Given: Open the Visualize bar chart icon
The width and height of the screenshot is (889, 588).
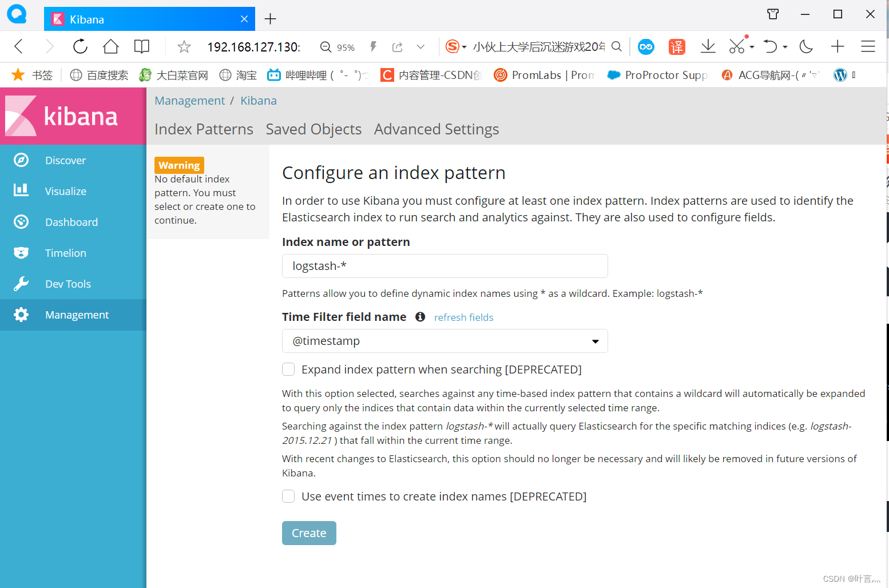Looking at the screenshot, I should pos(21,191).
